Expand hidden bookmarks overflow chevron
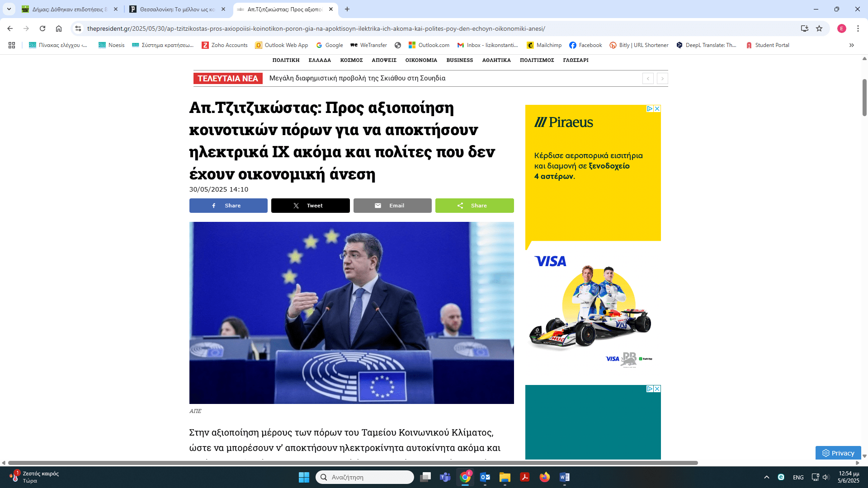Viewport: 868px width, 488px height. point(852,45)
